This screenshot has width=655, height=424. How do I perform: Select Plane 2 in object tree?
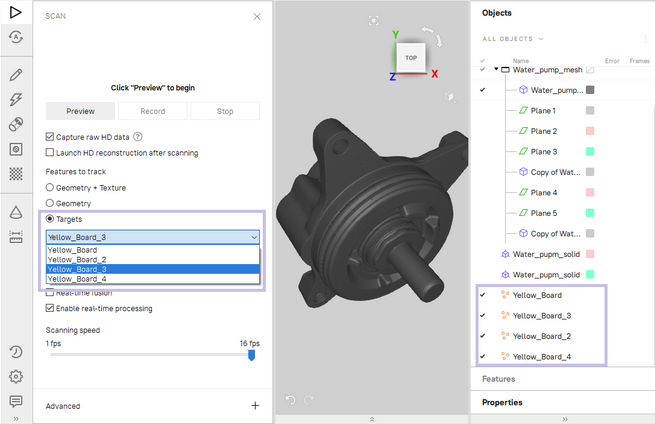click(x=543, y=131)
